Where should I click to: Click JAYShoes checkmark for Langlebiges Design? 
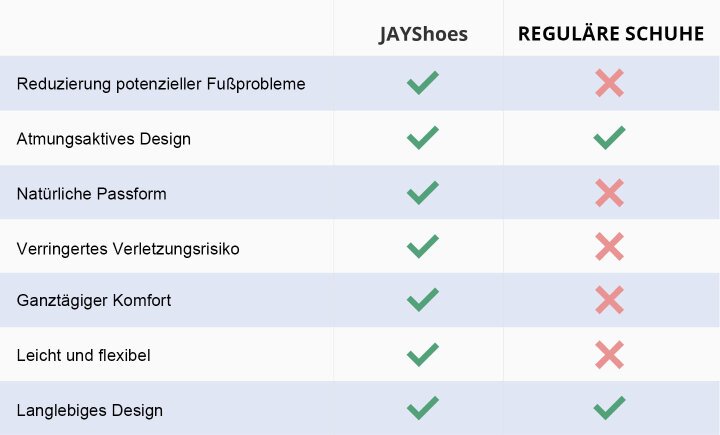(423, 408)
